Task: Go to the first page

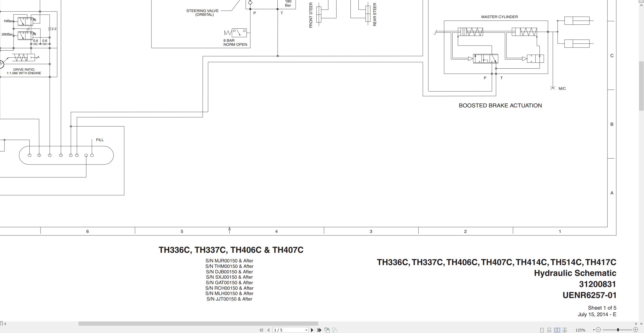Action: tap(261, 330)
